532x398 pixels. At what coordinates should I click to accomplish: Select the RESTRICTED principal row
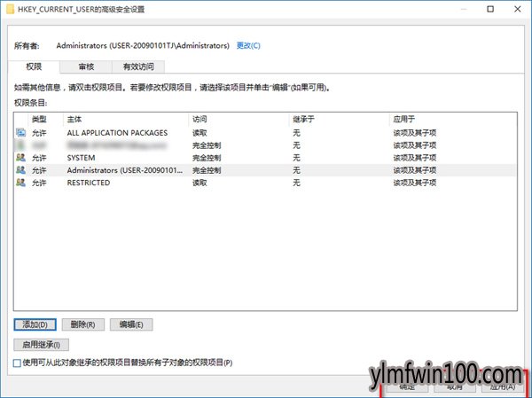(x=265, y=183)
